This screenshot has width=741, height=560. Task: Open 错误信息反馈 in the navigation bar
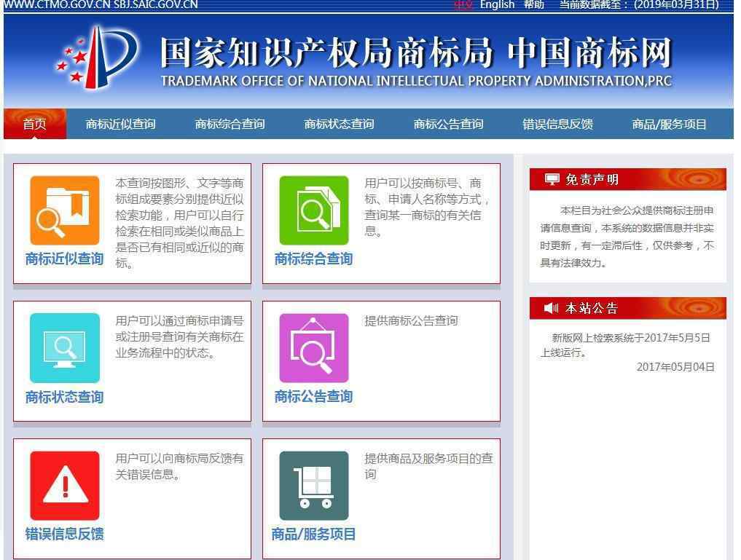tap(558, 125)
